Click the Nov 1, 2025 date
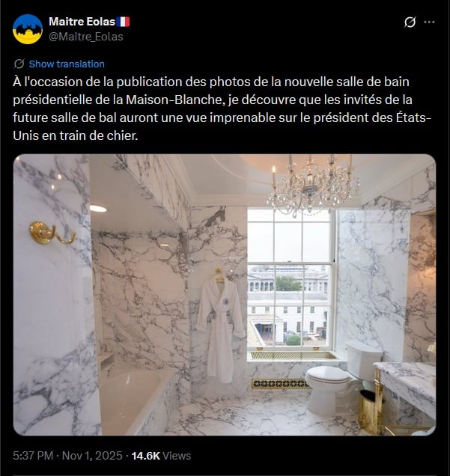The width and height of the screenshot is (450, 476). [x=92, y=456]
